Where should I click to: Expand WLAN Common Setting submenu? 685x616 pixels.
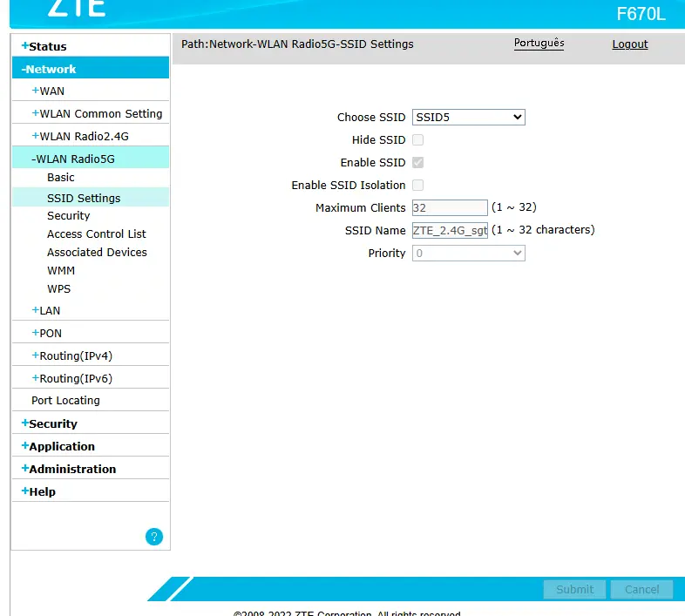(97, 113)
